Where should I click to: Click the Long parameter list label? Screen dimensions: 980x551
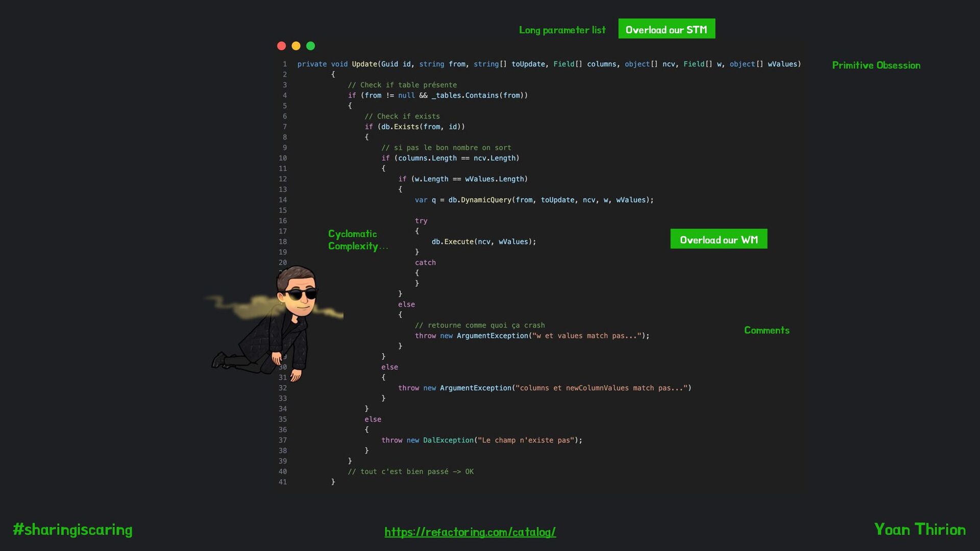tap(562, 30)
